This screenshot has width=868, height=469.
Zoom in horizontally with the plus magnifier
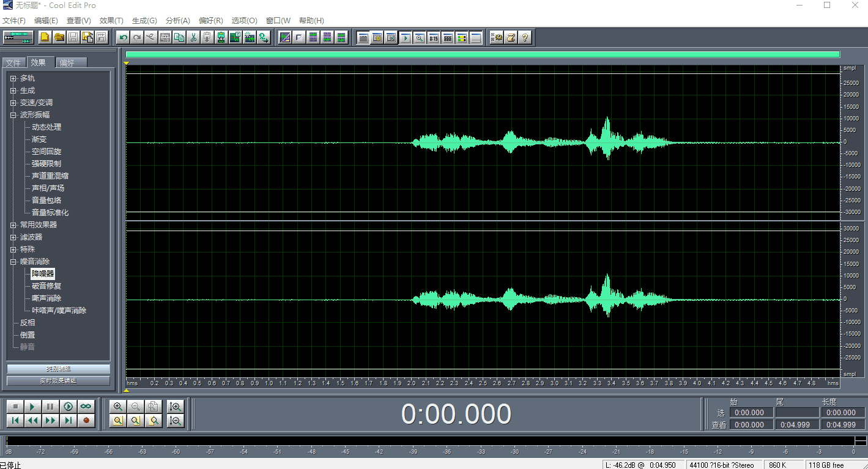pyautogui.click(x=118, y=406)
